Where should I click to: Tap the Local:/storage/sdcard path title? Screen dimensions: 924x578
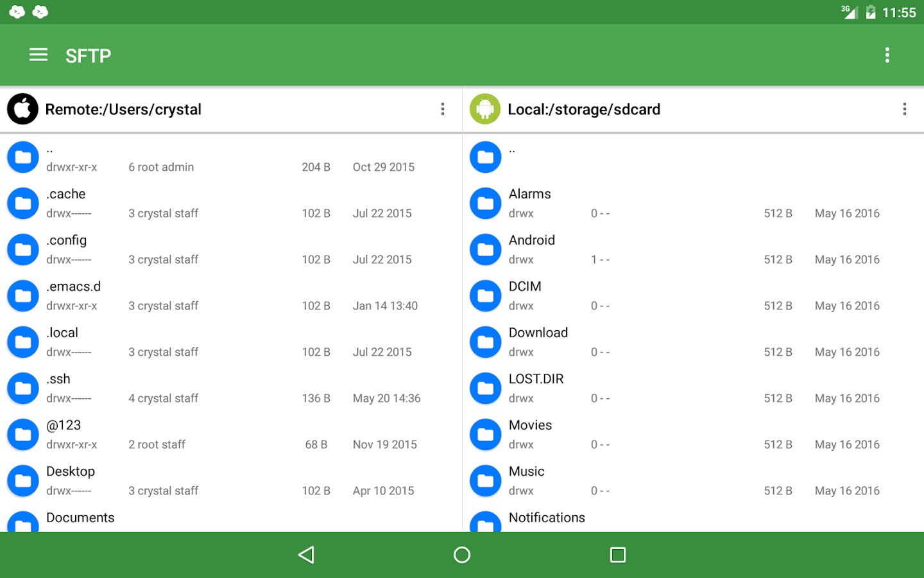click(584, 110)
